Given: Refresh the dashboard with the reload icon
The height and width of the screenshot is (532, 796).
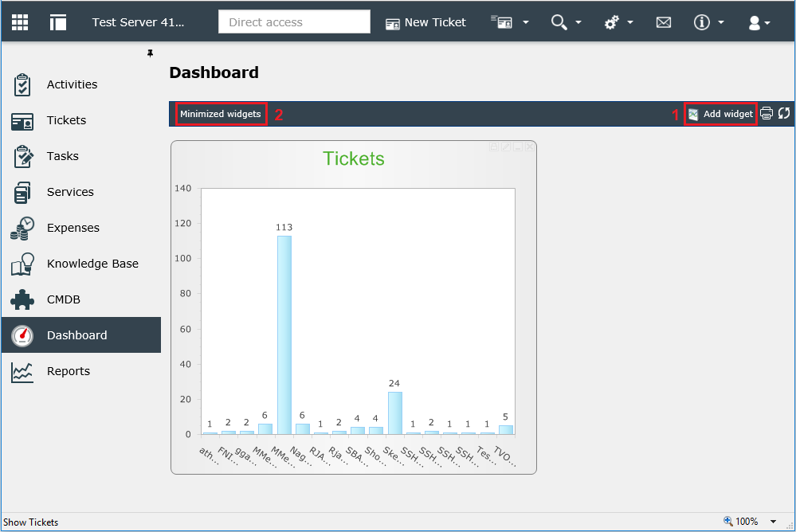Looking at the screenshot, I should pos(784,113).
